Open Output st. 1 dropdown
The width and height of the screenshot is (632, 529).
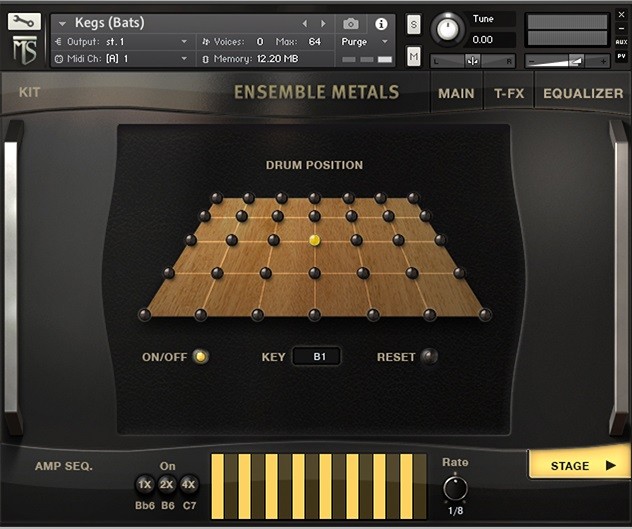[x=184, y=42]
